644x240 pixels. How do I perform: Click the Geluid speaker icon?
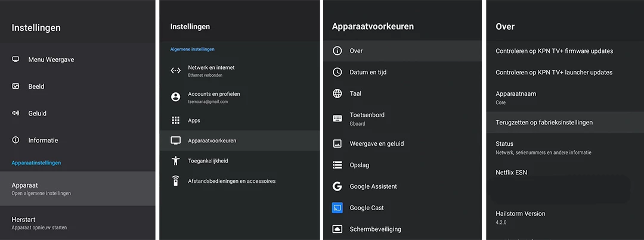point(16,113)
